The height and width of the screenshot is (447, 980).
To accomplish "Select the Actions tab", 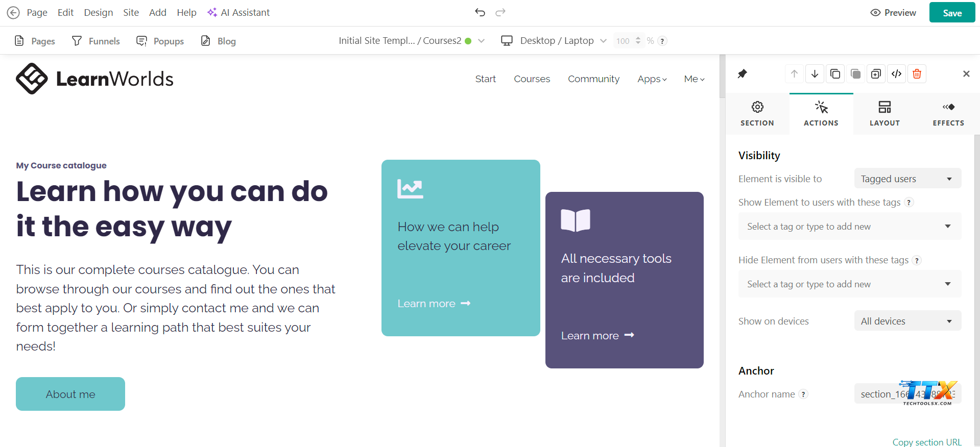I will [x=821, y=114].
